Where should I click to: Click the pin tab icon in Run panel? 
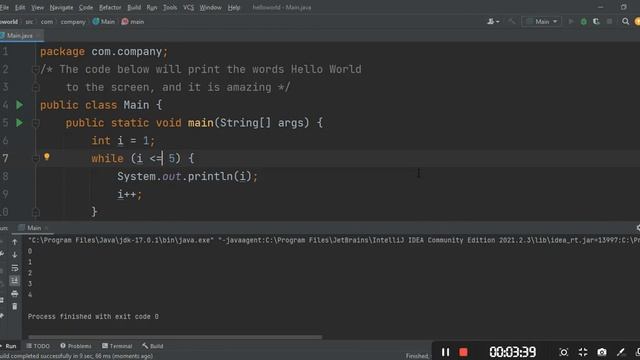(2, 316)
